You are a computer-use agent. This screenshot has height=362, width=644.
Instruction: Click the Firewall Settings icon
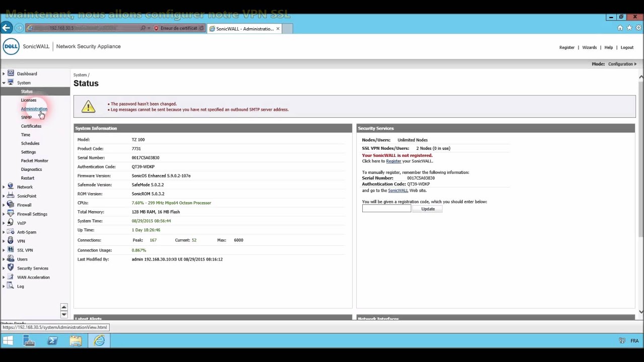click(11, 214)
